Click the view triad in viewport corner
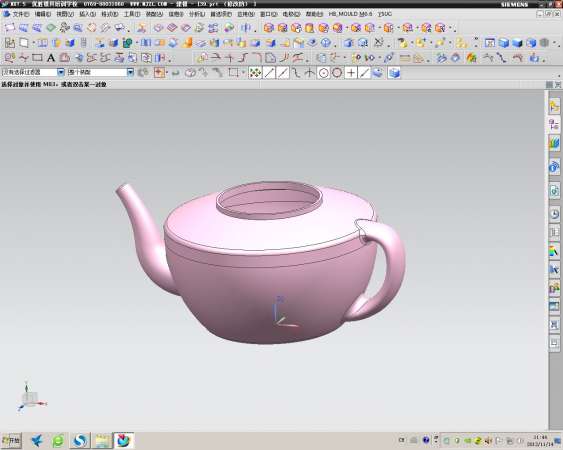Viewport: 563px width, 450px height. click(x=31, y=397)
